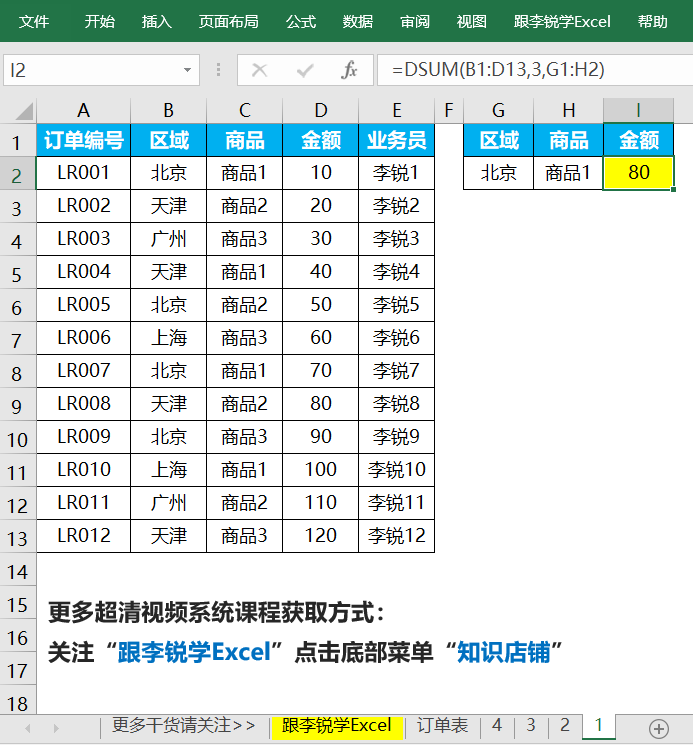Select row 13 header
The image size is (693, 745).
coord(18,538)
